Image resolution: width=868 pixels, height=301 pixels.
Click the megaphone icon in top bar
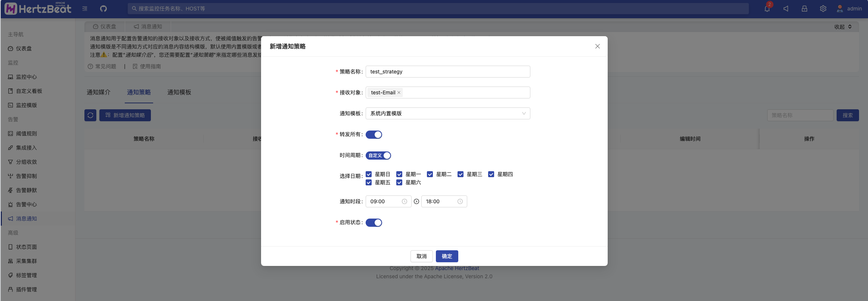786,9
